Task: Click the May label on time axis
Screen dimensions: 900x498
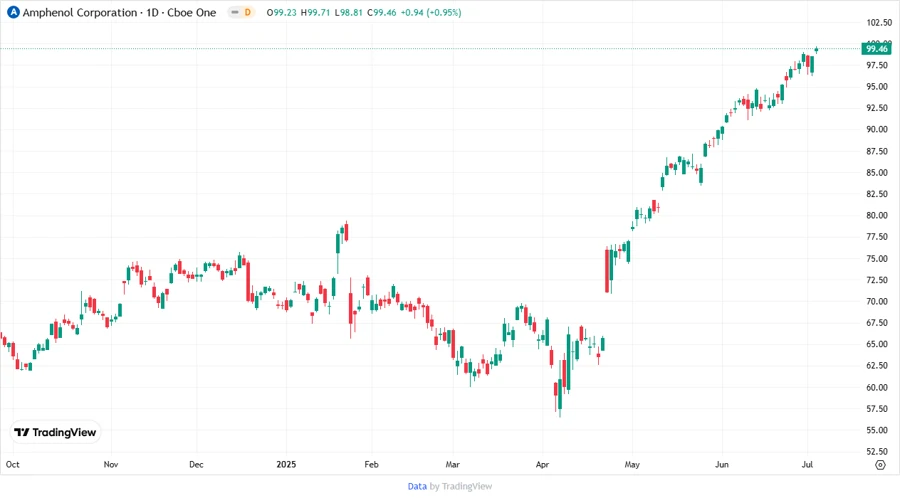Action: click(x=632, y=464)
